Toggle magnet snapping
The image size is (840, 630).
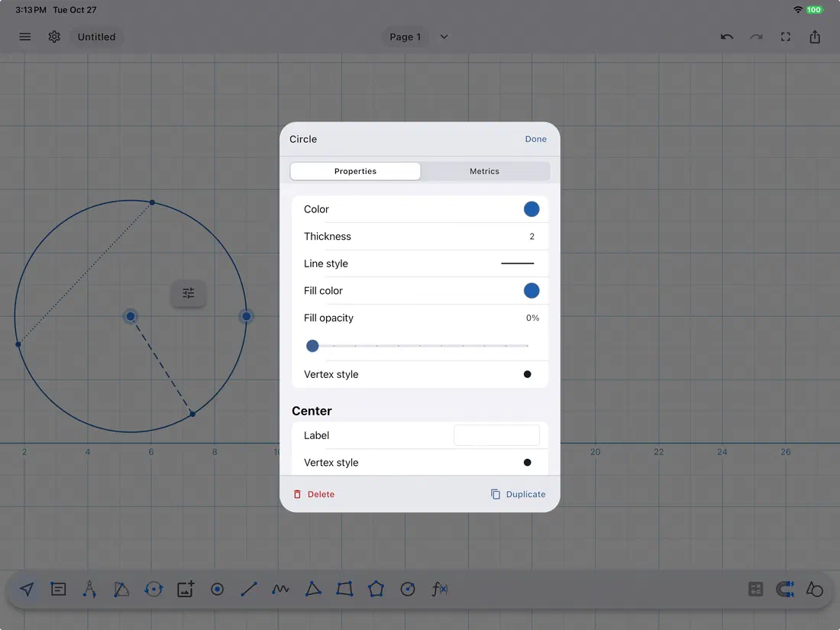(x=785, y=590)
